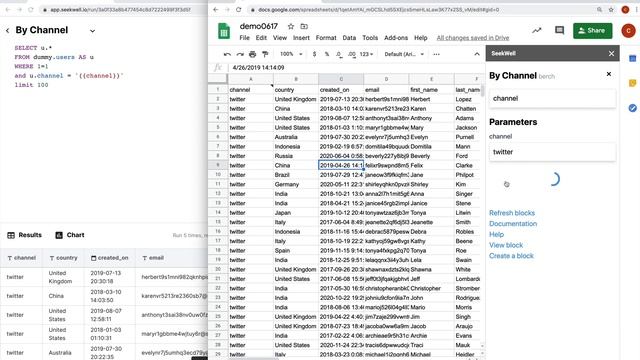Star the demo0617 spreadsheet

point(291,27)
